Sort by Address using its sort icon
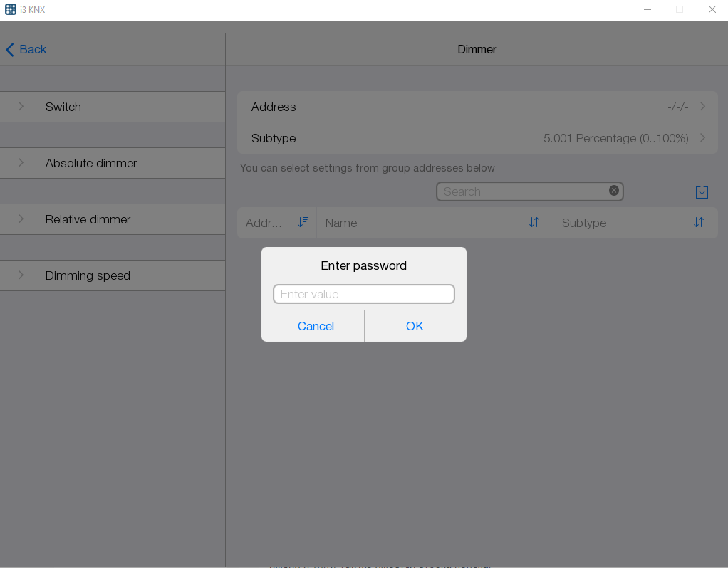The image size is (728, 568). pos(303,222)
